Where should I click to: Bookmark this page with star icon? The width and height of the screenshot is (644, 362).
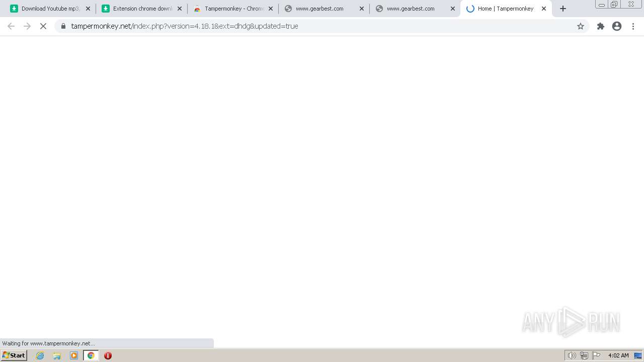(581, 26)
